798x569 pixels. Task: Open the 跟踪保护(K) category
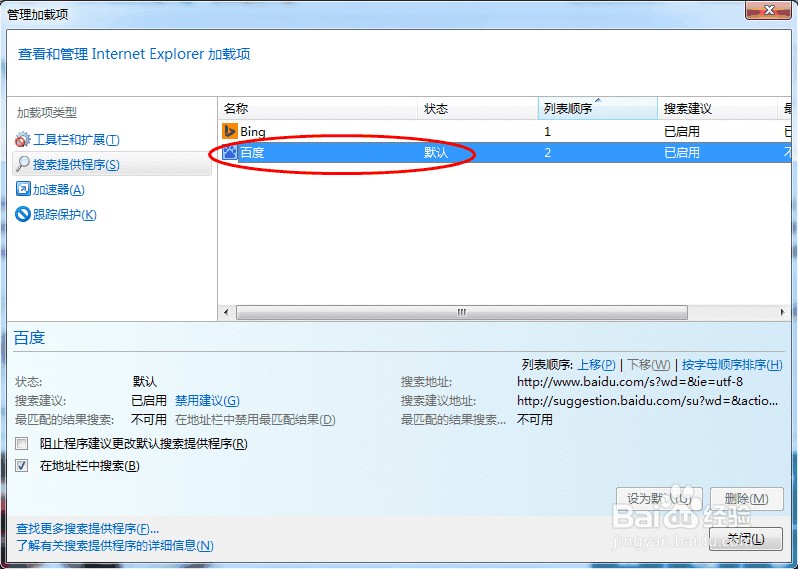pos(65,214)
